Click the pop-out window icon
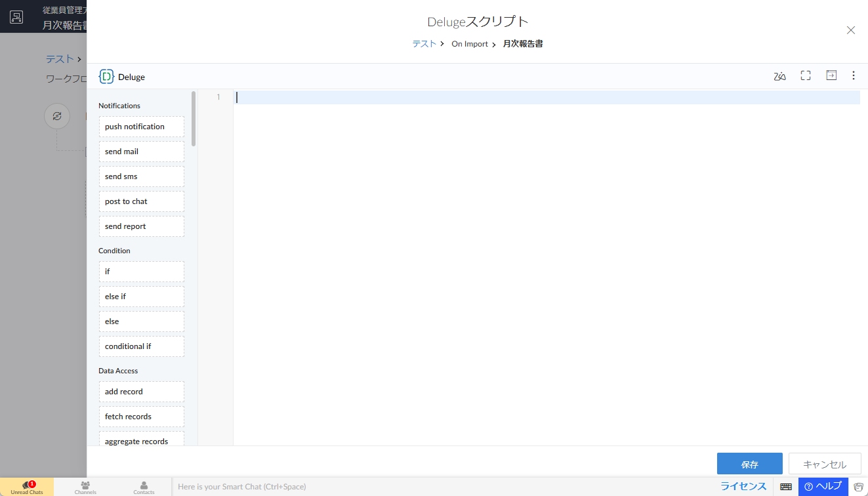The height and width of the screenshot is (496, 868). pyautogui.click(x=831, y=75)
